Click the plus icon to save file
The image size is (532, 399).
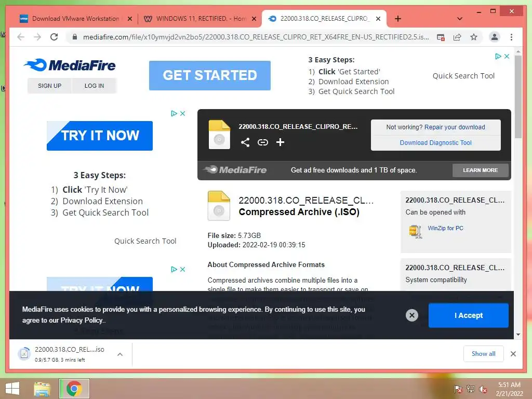tap(280, 142)
